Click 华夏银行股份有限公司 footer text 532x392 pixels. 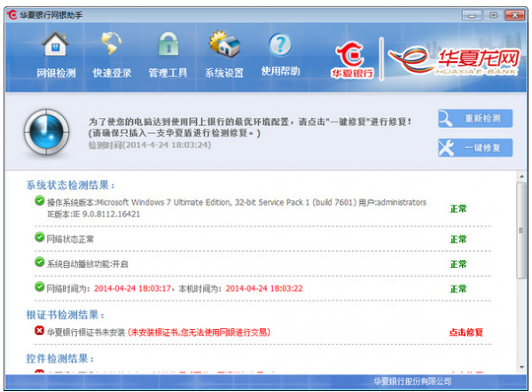[412, 381]
